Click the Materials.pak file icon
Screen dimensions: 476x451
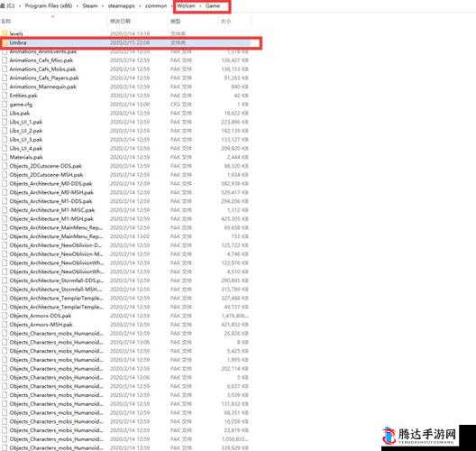click(5, 157)
